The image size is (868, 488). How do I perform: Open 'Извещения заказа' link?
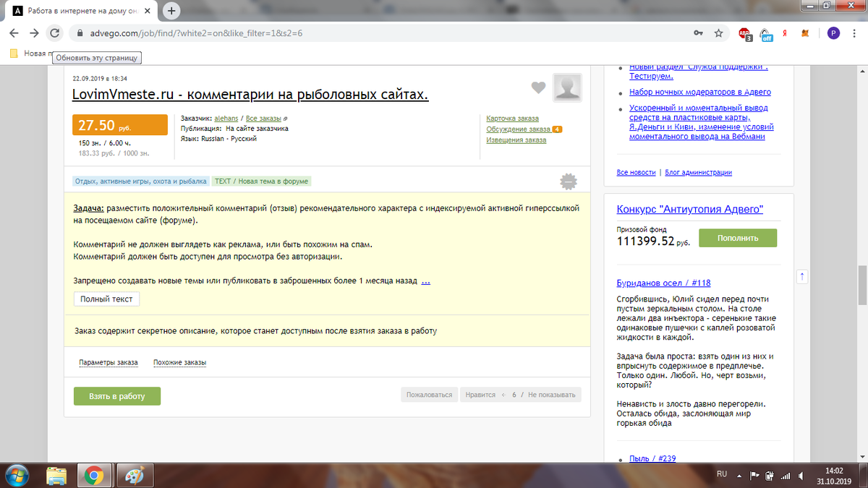point(516,140)
